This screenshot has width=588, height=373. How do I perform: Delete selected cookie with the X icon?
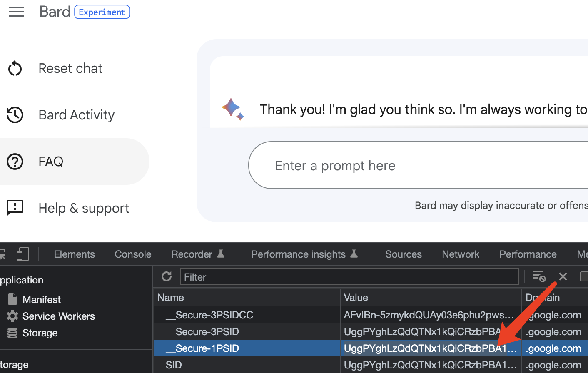click(563, 276)
